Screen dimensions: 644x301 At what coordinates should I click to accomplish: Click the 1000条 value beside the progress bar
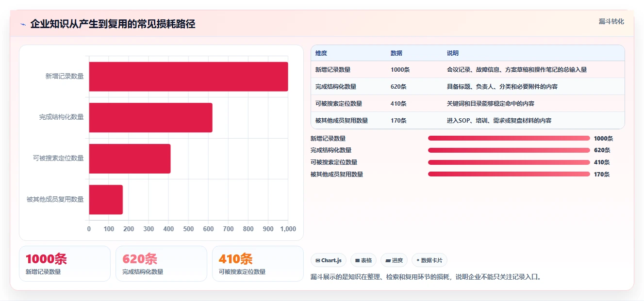[604, 139]
